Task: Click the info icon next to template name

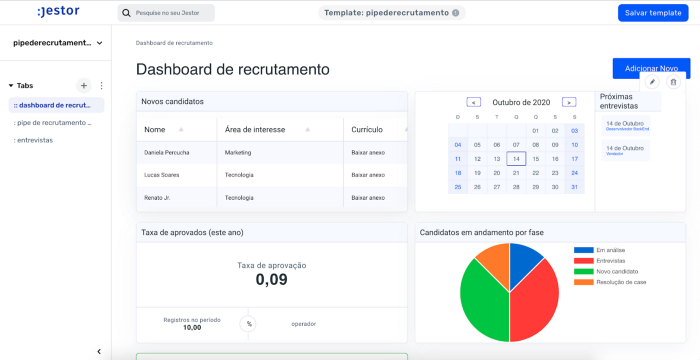Action: pyautogui.click(x=455, y=13)
